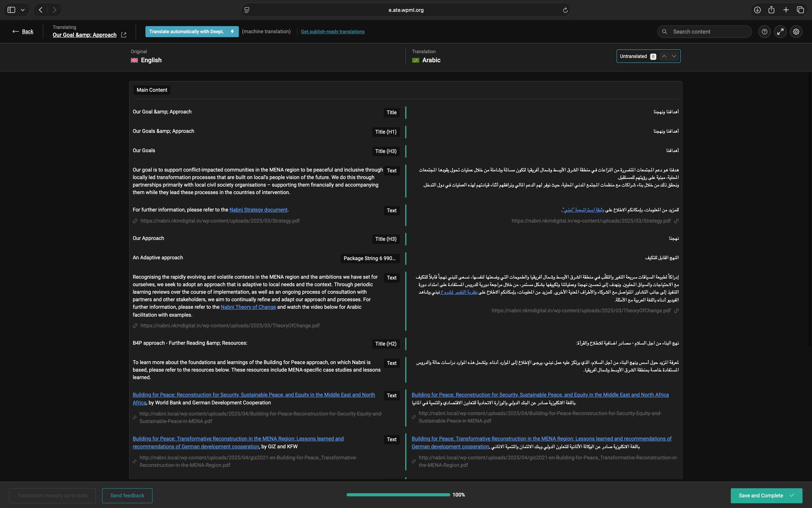Click the Title (H1) segment label
The width and height of the screenshot is (812, 508).
point(385,132)
